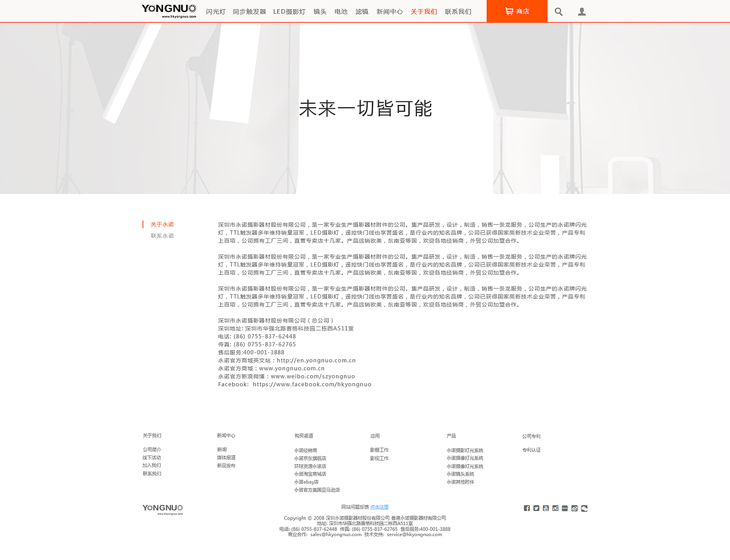Click the YONGNUO logo in the footer

click(161, 508)
